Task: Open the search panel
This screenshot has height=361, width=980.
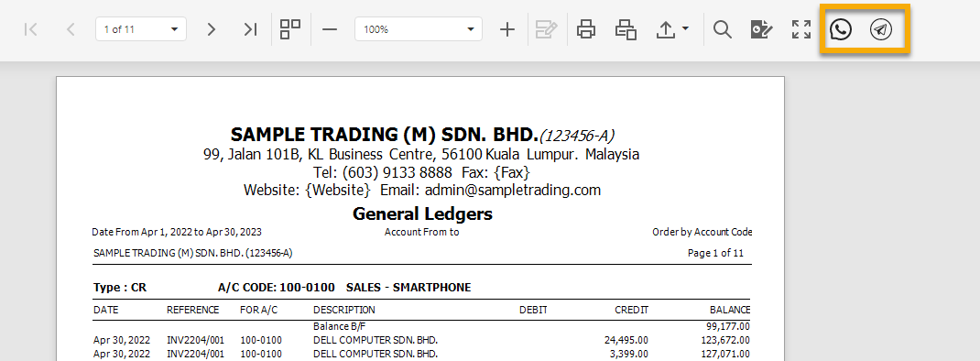Action: pos(723,29)
